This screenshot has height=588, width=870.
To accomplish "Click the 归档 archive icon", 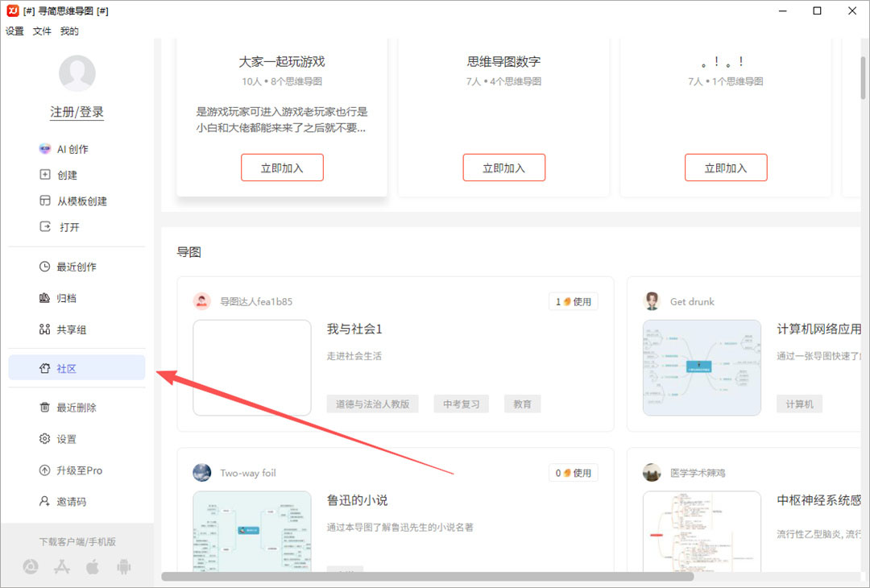I will tap(44, 299).
